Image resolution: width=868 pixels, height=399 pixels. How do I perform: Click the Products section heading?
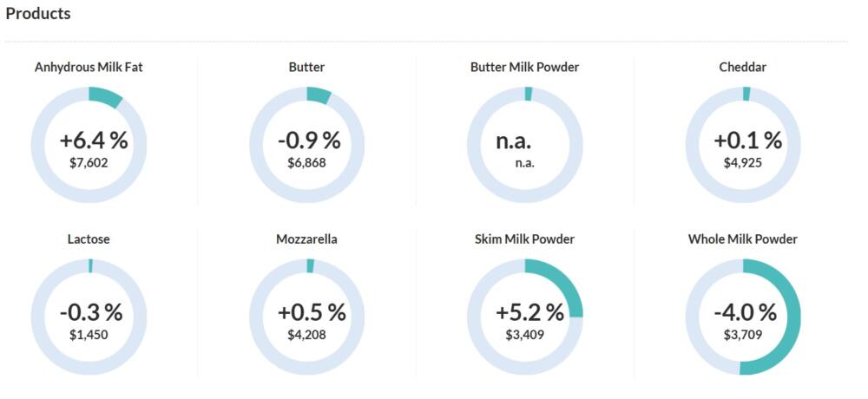pyautogui.click(x=38, y=14)
